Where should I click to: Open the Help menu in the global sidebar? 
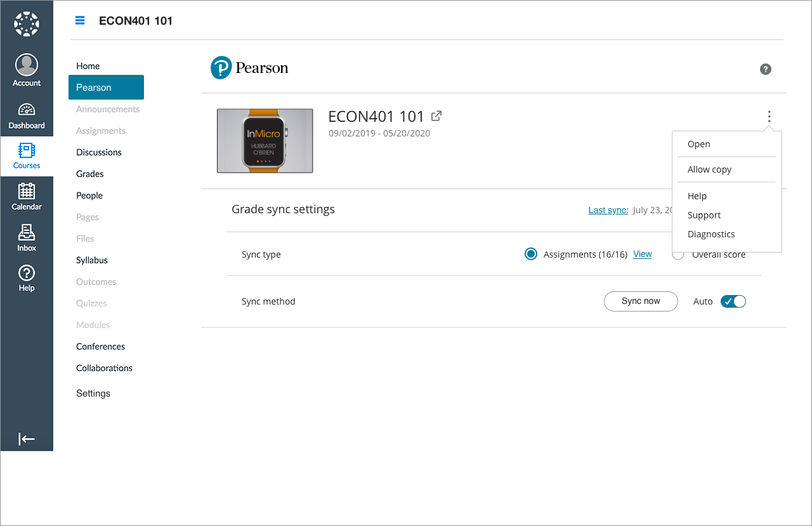27,279
